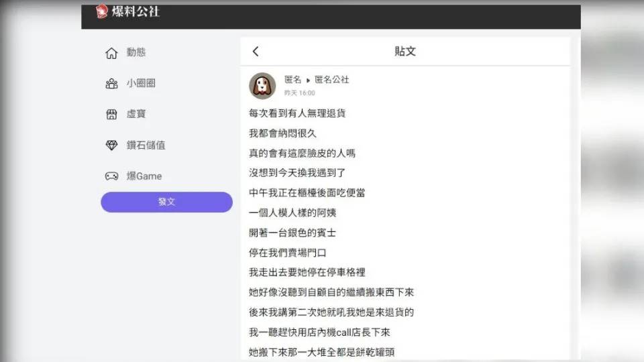644x362 pixels.
Task: Select the line 後來我講第二次她就吼我她是來退貨的
Action: click(x=331, y=312)
